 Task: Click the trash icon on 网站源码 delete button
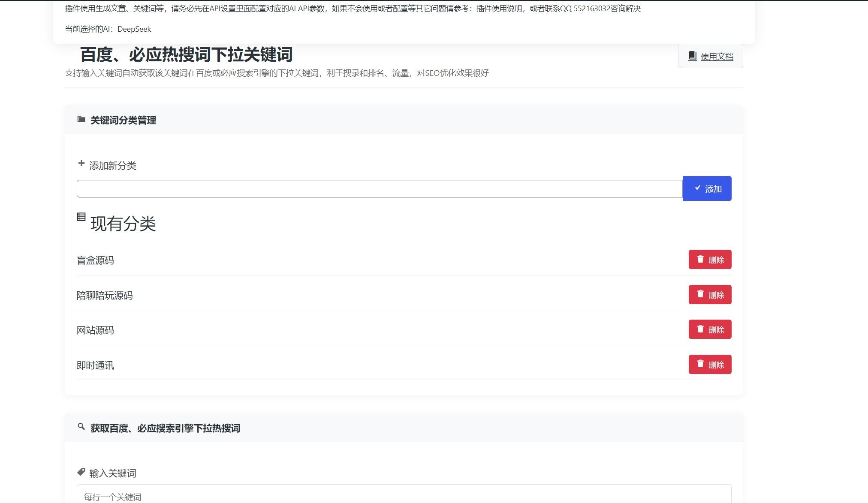[x=701, y=329]
